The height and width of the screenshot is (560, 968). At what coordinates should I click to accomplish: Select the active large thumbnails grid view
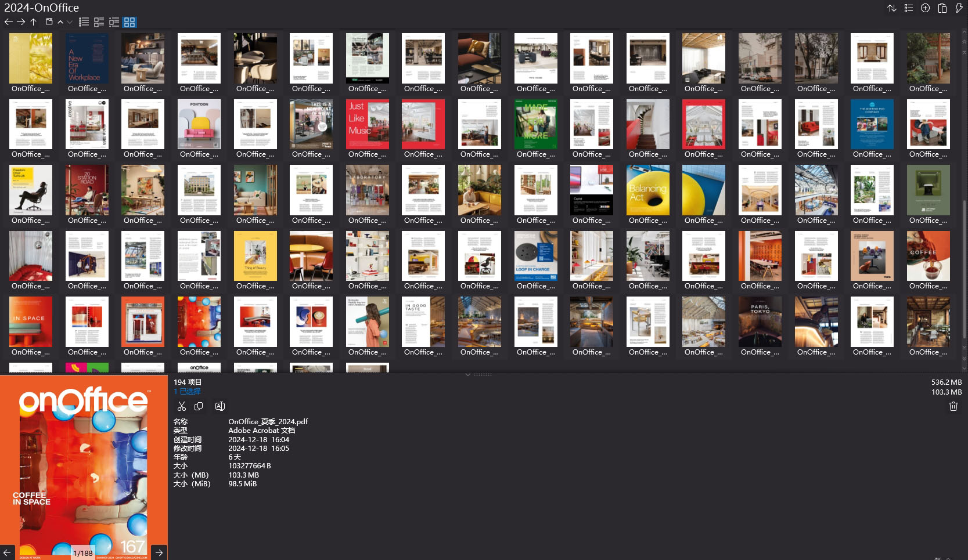[129, 22]
